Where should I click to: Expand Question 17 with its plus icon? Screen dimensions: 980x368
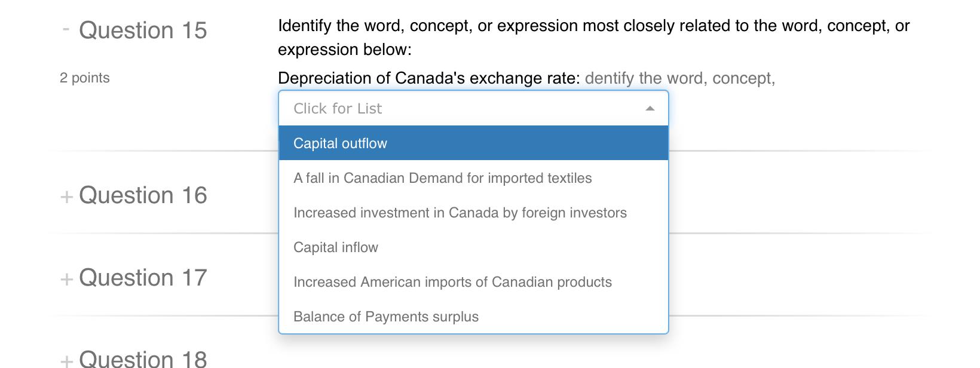tap(66, 277)
